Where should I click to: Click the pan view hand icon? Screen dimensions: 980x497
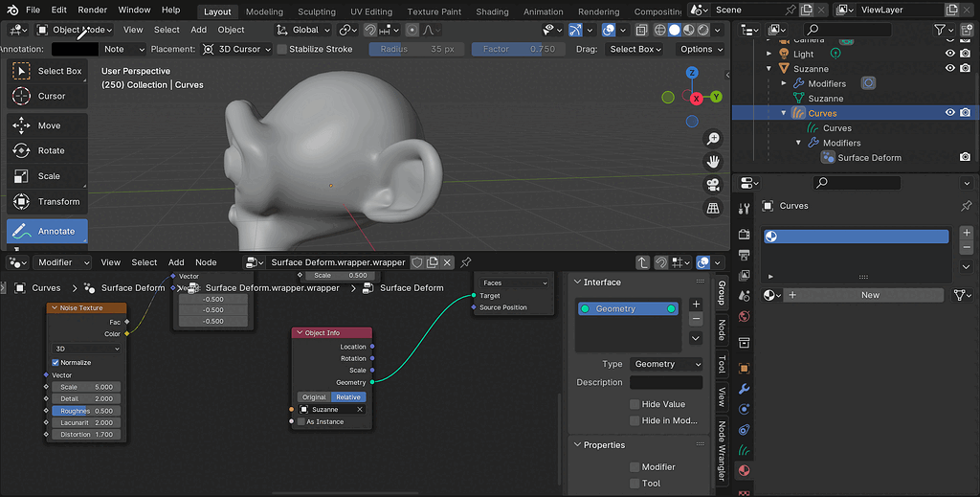(x=712, y=162)
